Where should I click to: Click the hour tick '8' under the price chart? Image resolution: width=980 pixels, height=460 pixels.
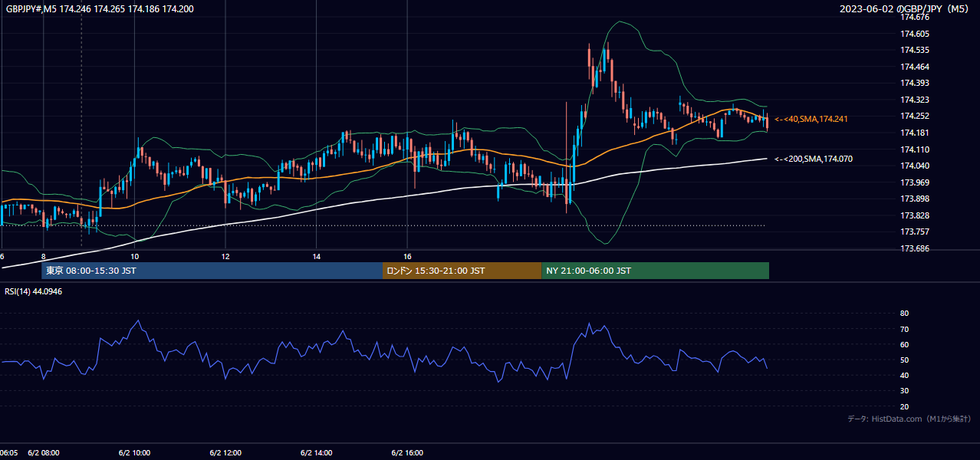(44, 256)
